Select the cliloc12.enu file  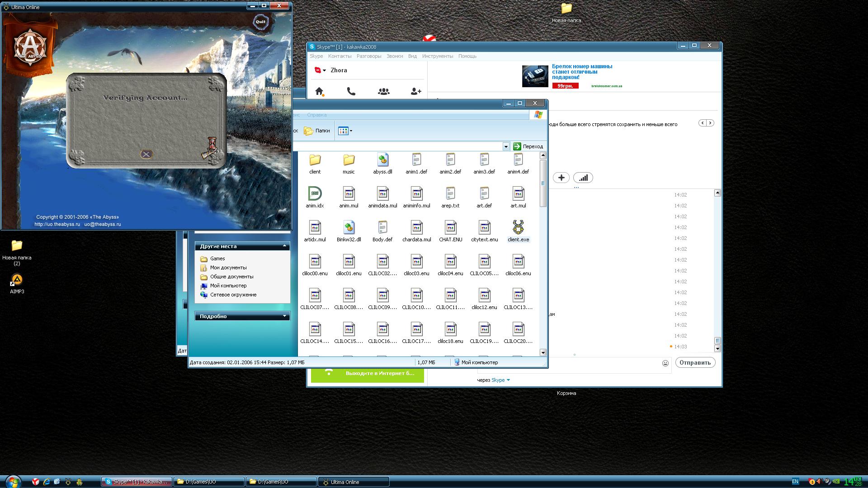484,299
